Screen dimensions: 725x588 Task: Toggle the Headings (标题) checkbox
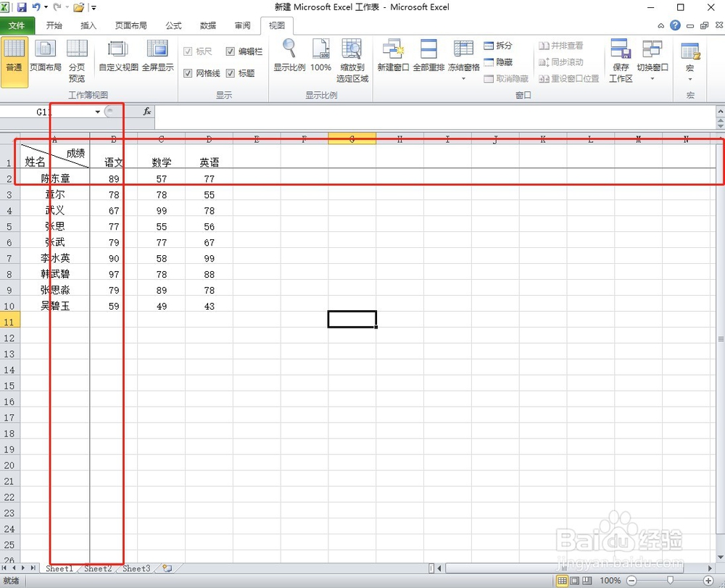(x=231, y=73)
